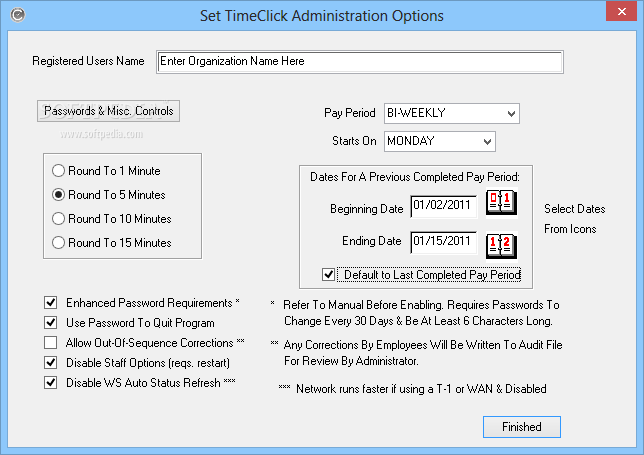Click the TimeClick app icon in title bar
644x455 pixels.
point(18,15)
